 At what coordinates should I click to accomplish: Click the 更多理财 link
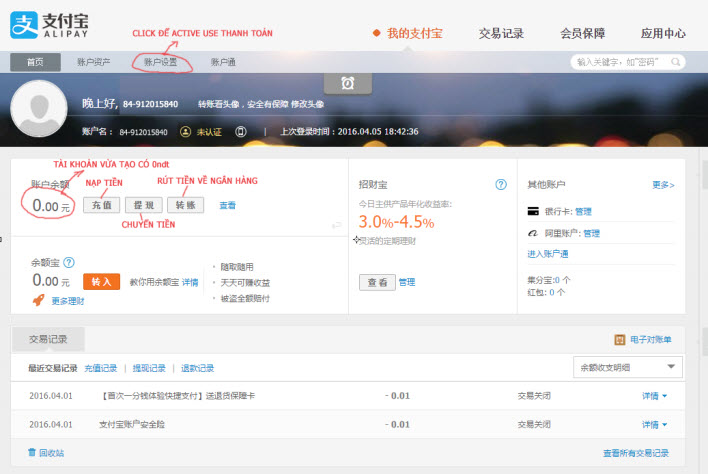coord(68,301)
